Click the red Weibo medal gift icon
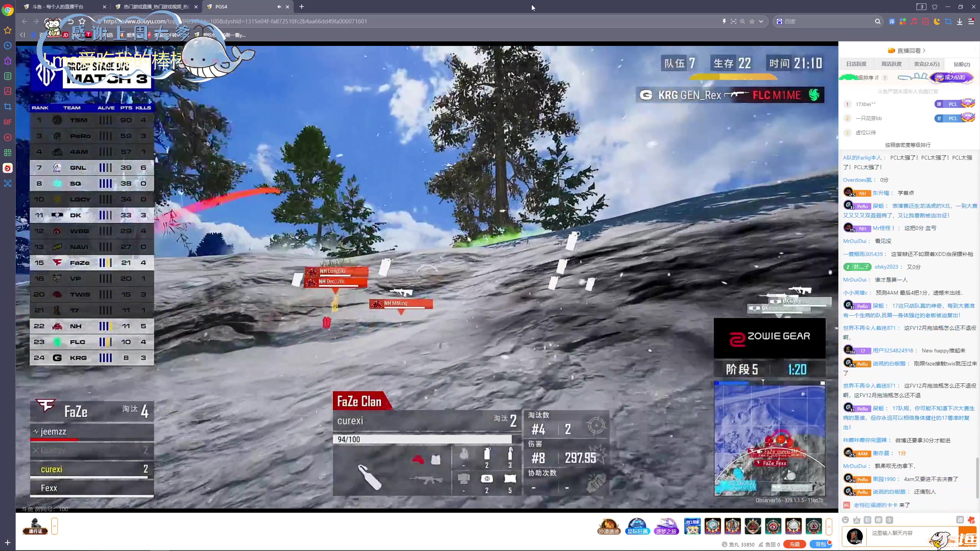The width and height of the screenshot is (980, 551). [773, 526]
